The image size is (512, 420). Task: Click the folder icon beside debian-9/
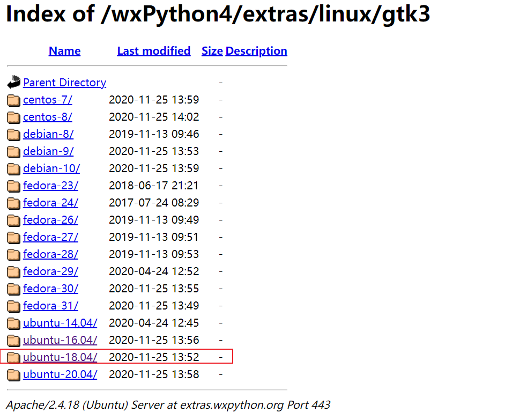click(x=14, y=152)
